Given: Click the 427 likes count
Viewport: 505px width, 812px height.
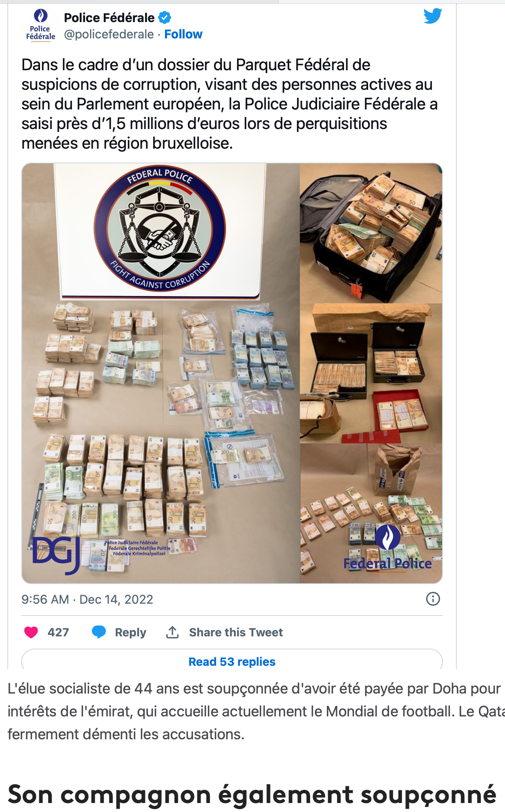Looking at the screenshot, I should pos(58,632).
